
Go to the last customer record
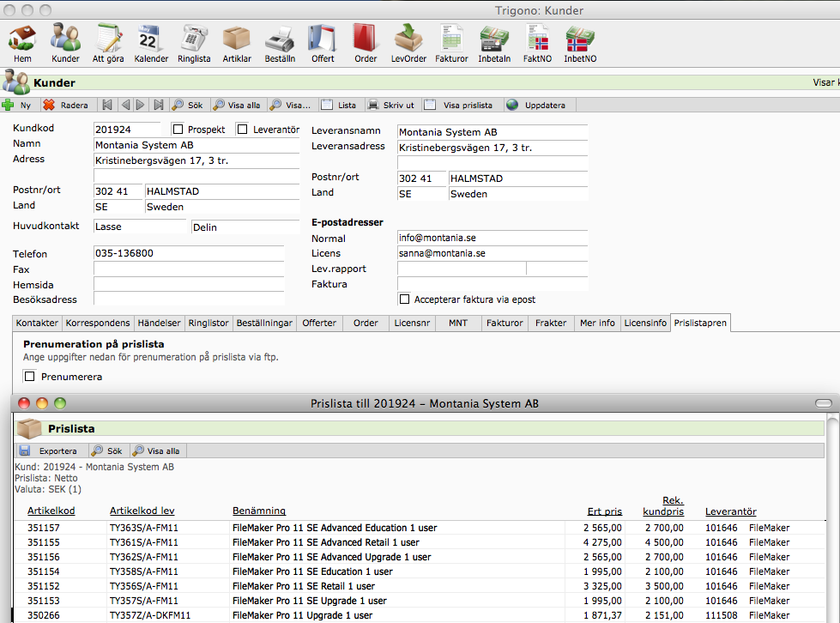[x=159, y=105]
